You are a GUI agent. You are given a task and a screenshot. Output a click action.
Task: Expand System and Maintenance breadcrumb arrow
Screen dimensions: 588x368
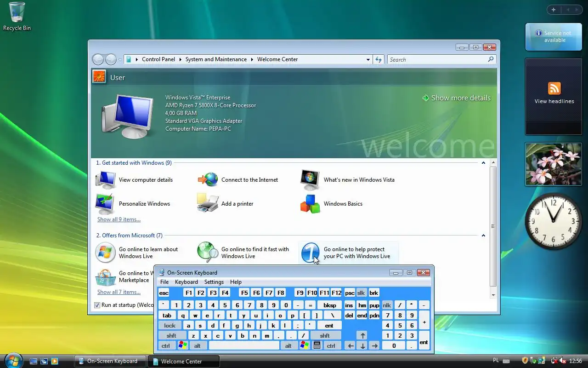coord(252,59)
